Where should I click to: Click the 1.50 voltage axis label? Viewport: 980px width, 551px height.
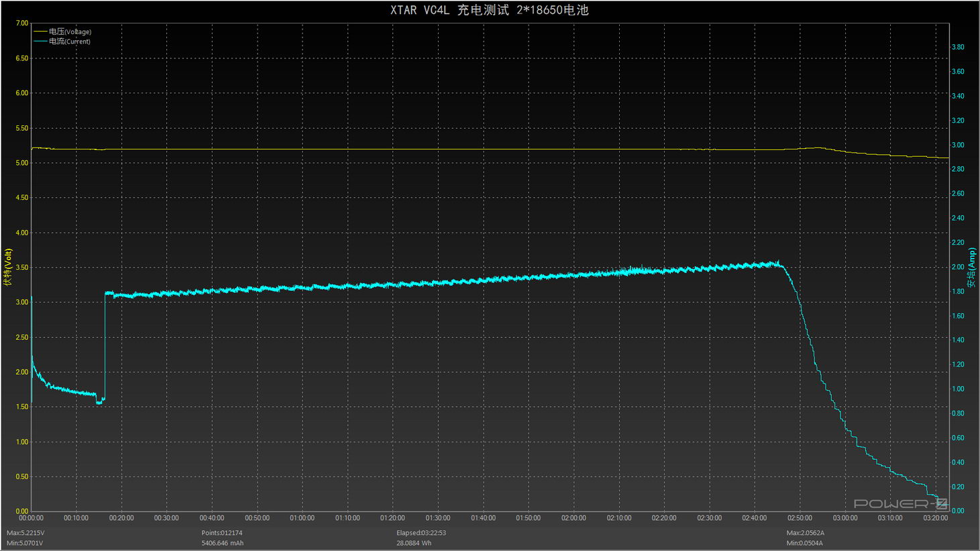point(22,407)
